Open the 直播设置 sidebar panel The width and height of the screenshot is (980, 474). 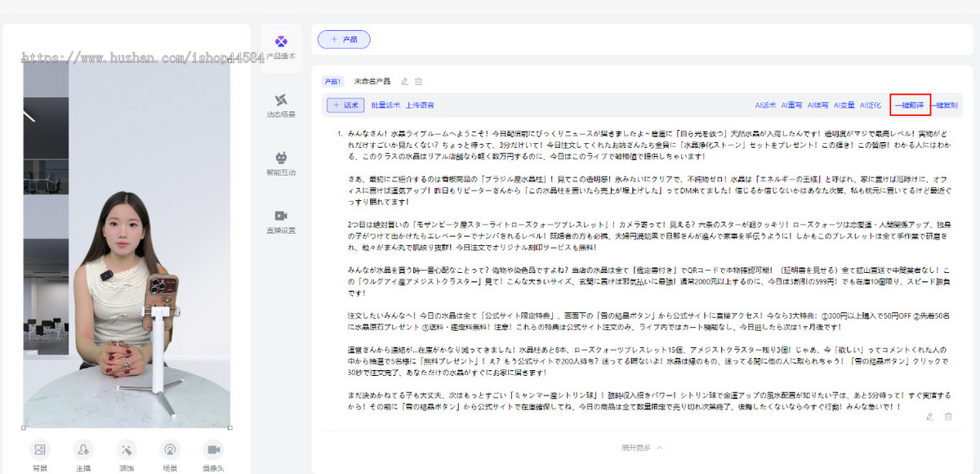(x=281, y=221)
